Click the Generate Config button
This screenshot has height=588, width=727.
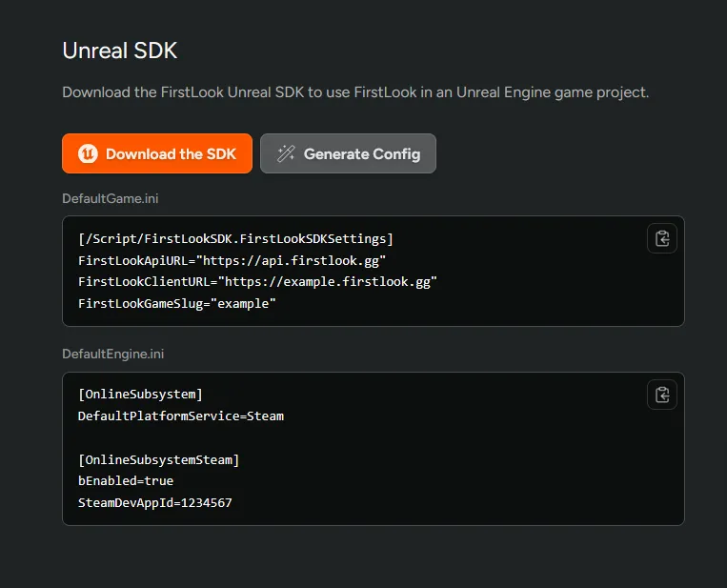click(348, 153)
